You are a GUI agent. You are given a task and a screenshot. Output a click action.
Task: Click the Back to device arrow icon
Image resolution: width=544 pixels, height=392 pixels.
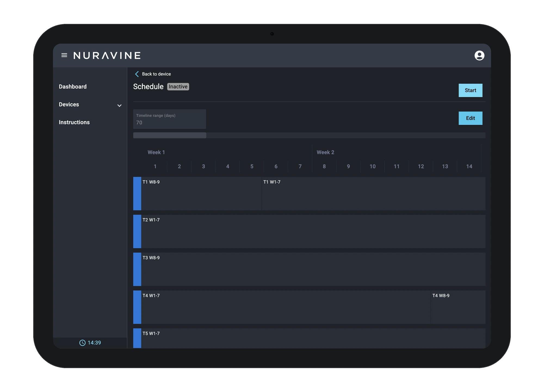point(137,74)
